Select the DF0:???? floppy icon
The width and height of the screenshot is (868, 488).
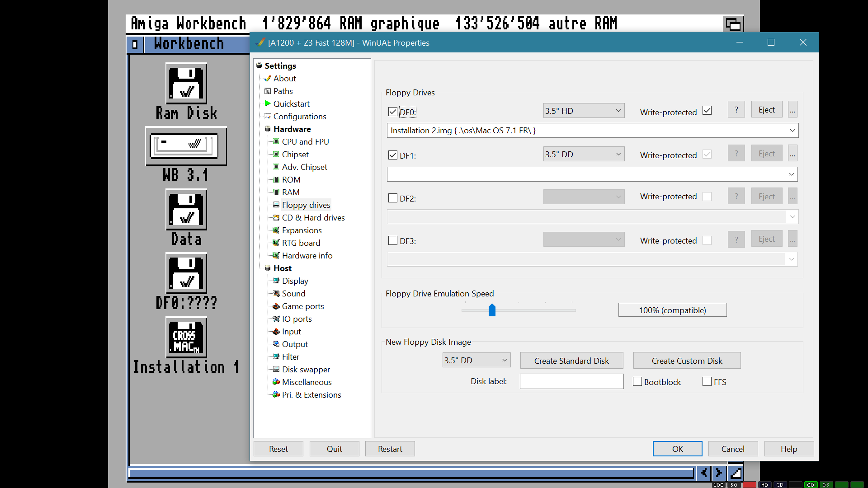point(186,273)
